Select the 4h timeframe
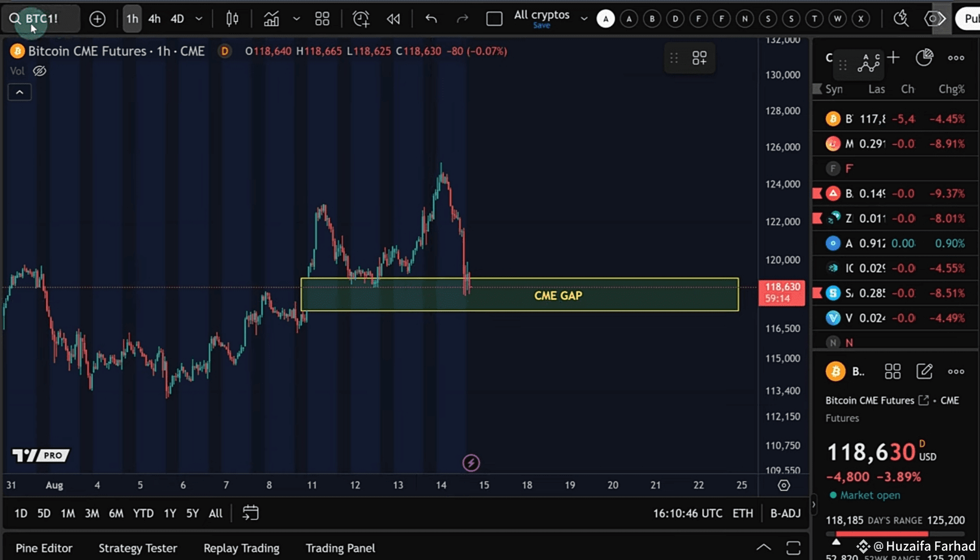The width and height of the screenshot is (980, 560). click(154, 19)
